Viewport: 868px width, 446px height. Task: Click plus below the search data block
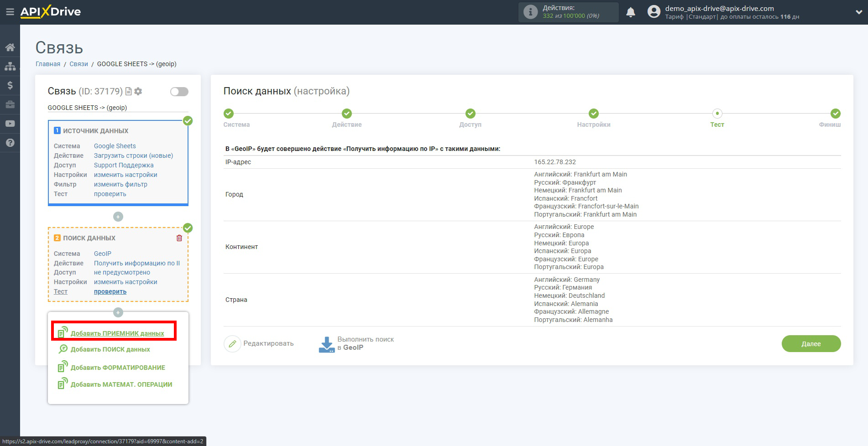click(x=118, y=312)
